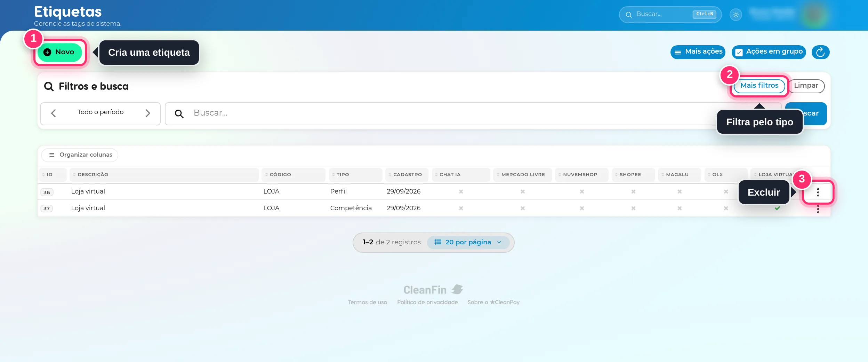Click the blurred user avatar
Screen dimensions: 868x362
pyautogui.click(x=815, y=15)
